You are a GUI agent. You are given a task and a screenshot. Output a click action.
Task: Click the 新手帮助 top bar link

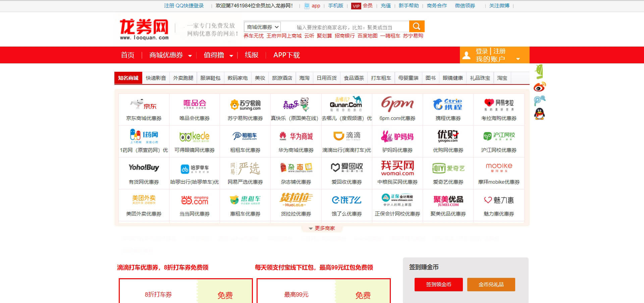tap(409, 6)
